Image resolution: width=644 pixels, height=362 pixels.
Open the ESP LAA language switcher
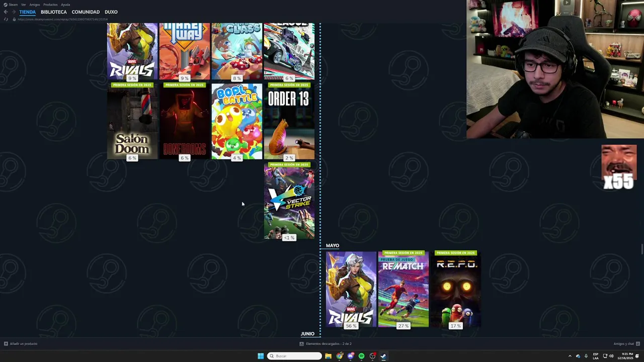click(x=596, y=356)
